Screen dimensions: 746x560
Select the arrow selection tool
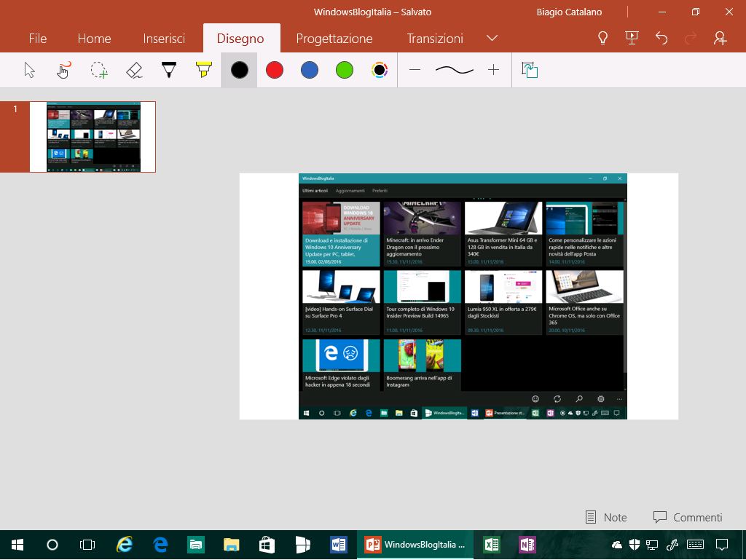[x=29, y=71]
